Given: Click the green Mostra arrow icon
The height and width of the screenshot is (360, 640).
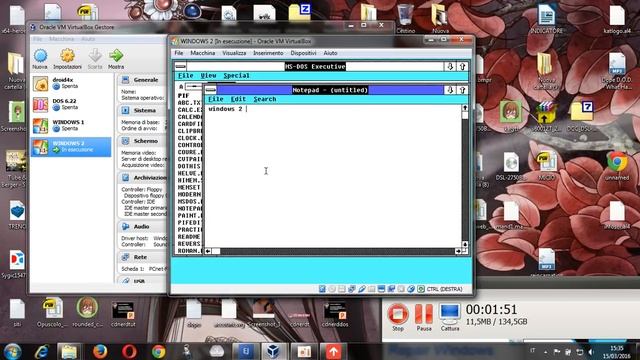Looking at the screenshot, I should (116, 56).
